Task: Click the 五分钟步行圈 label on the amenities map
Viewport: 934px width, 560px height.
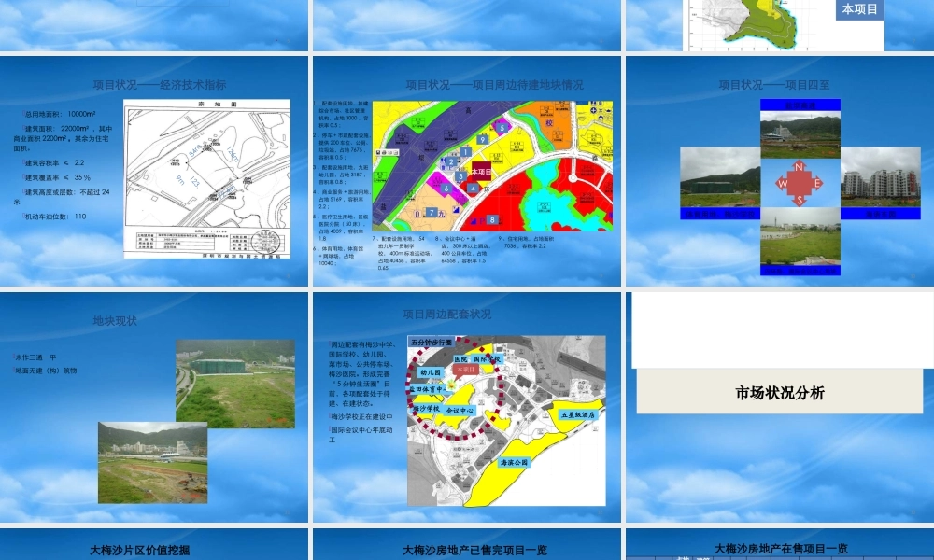Action: (432, 343)
